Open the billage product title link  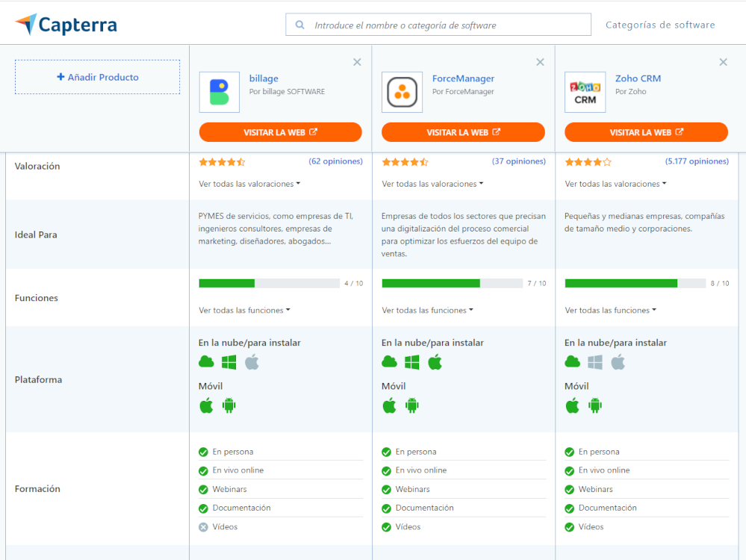click(264, 78)
